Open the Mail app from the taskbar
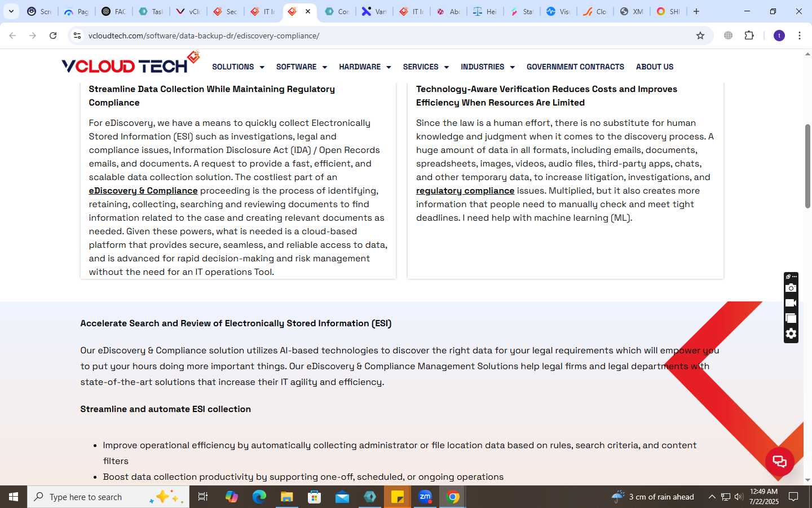The height and width of the screenshot is (508, 812). tap(342, 497)
